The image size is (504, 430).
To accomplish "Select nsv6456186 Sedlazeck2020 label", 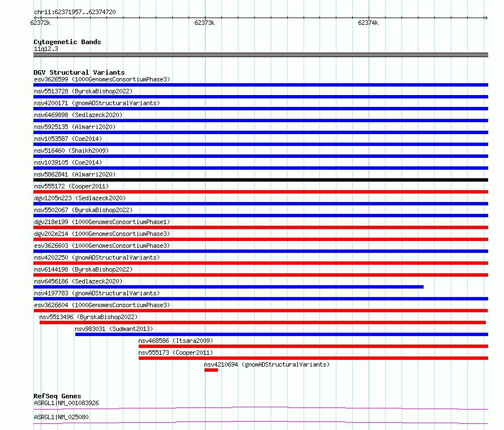I will (78, 281).
